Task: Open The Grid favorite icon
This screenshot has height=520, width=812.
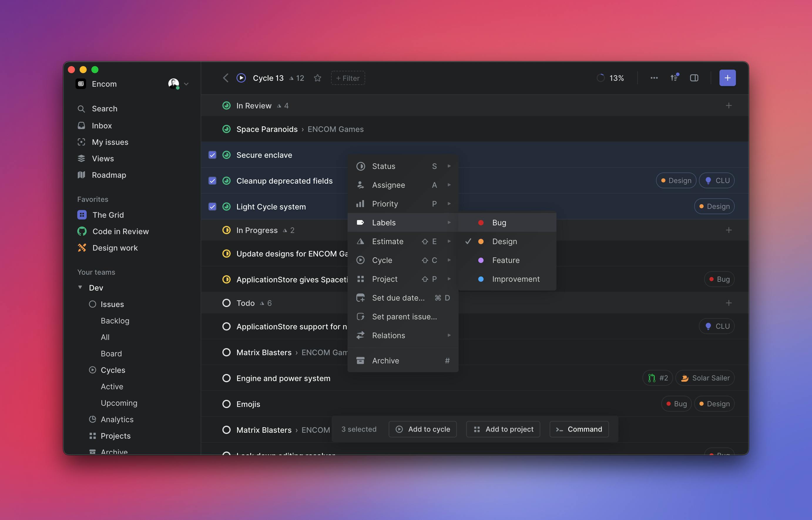Action: click(82, 215)
